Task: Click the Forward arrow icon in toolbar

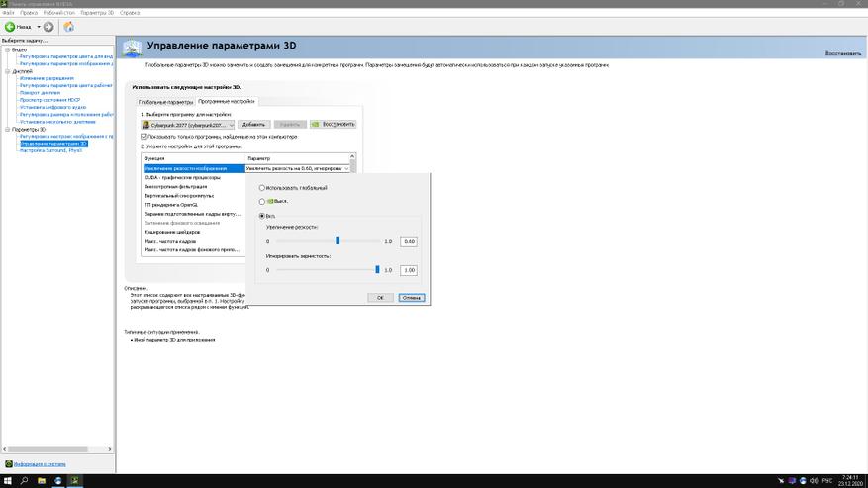Action: coord(48,27)
